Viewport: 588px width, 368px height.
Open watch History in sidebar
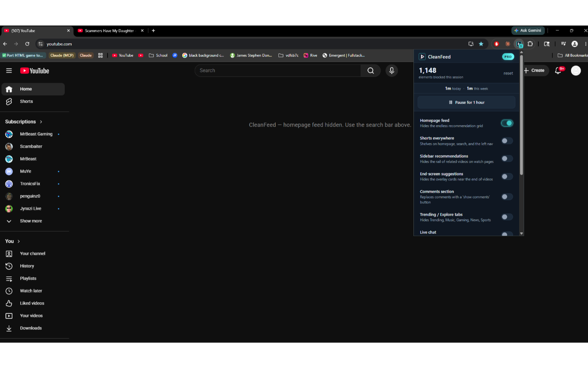coord(32,266)
